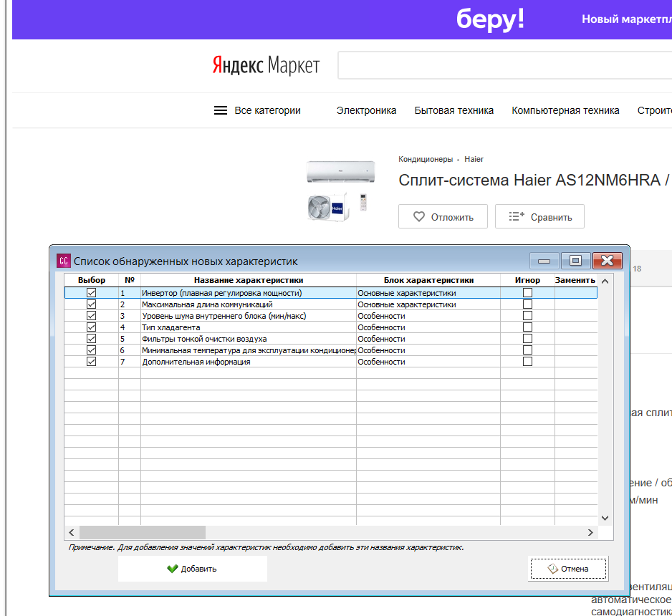The height and width of the screenshot is (616, 672).
Task: Uncheck Выбор for Тип хладагента
Action: point(91,327)
